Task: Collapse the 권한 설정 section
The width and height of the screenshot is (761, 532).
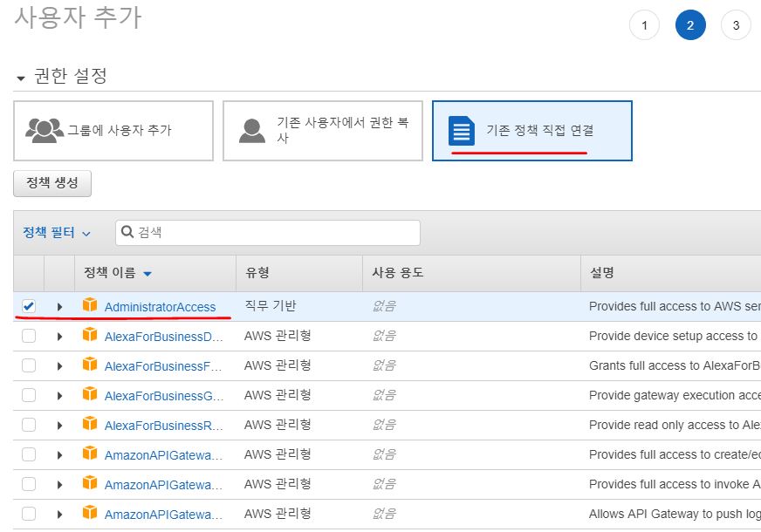Action: 21,78
